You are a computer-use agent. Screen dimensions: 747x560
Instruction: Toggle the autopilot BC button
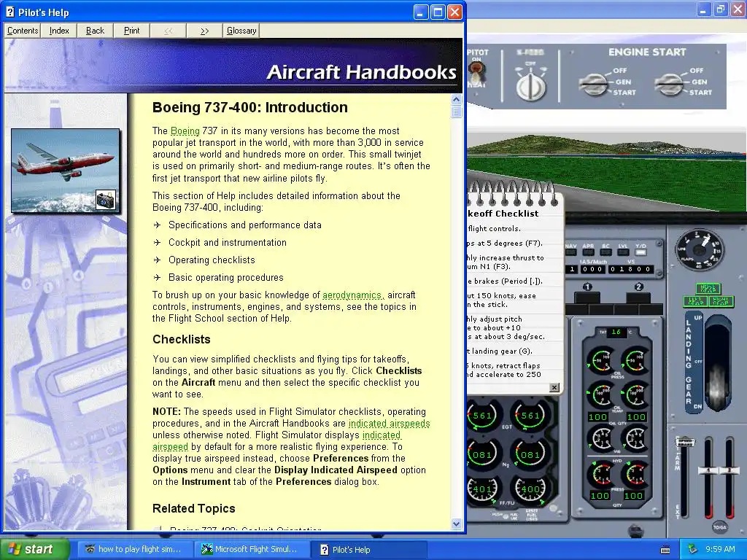click(x=605, y=252)
